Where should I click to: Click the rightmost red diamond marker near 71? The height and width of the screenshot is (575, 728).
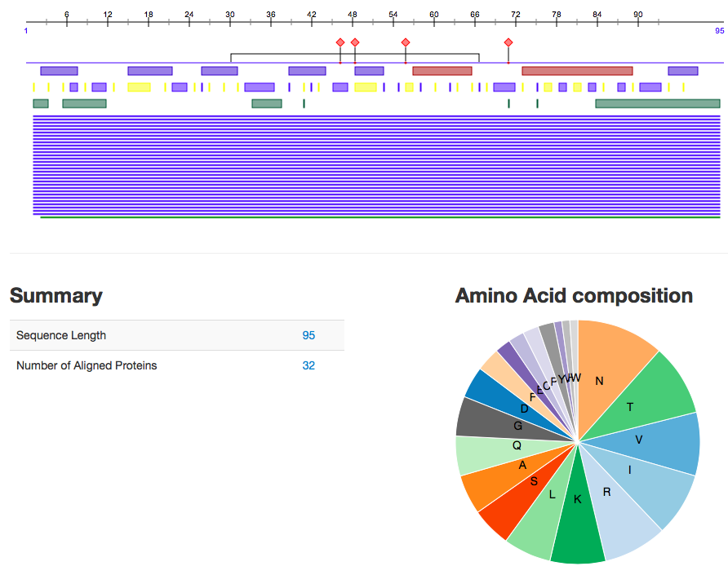[x=508, y=42]
